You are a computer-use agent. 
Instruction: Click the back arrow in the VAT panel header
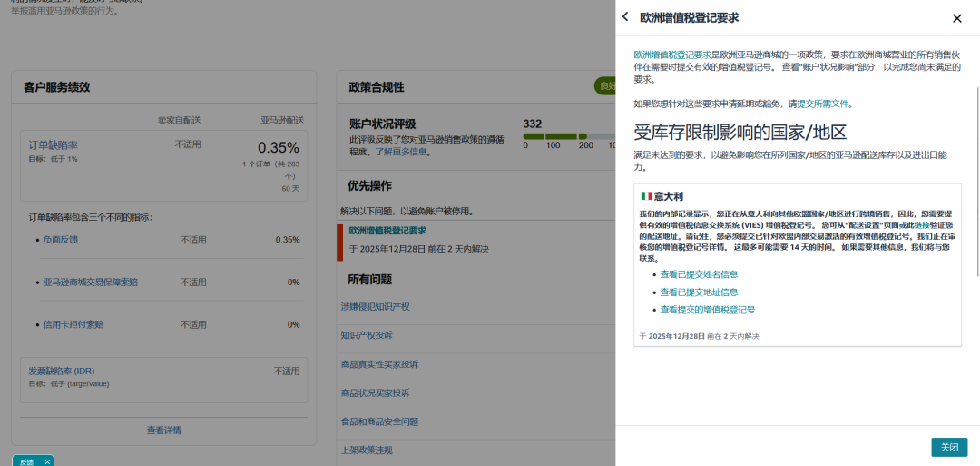pyautogui.click(x=625, y=17)
